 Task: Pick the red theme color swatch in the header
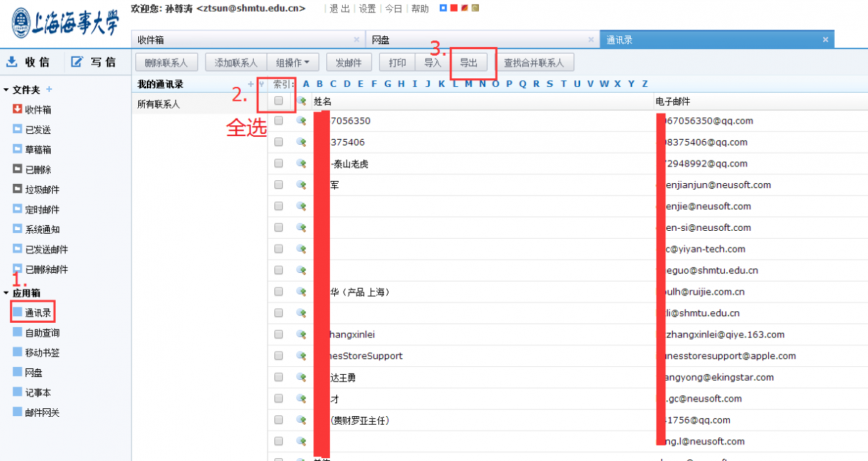pyautogui.click(x=454, y=9)
